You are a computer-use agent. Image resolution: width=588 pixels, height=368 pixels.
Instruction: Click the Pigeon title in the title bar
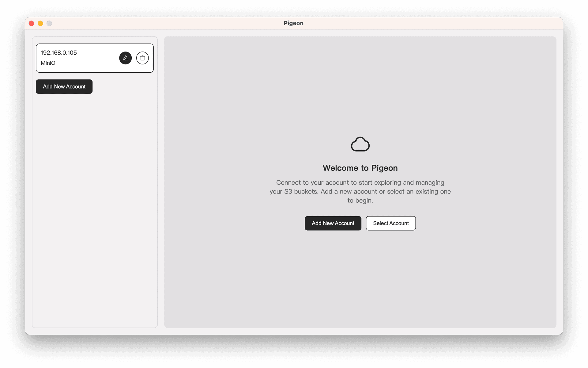point(293,23)
